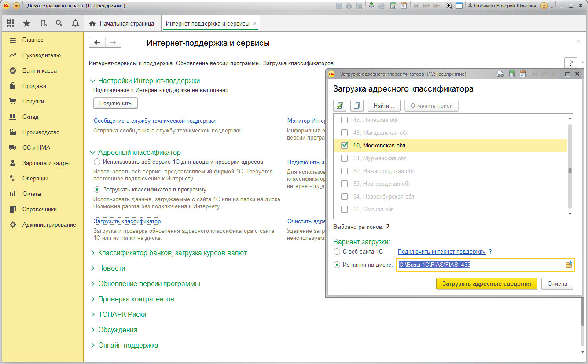Screen dimensions: 588x364
Task: Toggle the panel layout icon in title bar
Action: (459, 6)
